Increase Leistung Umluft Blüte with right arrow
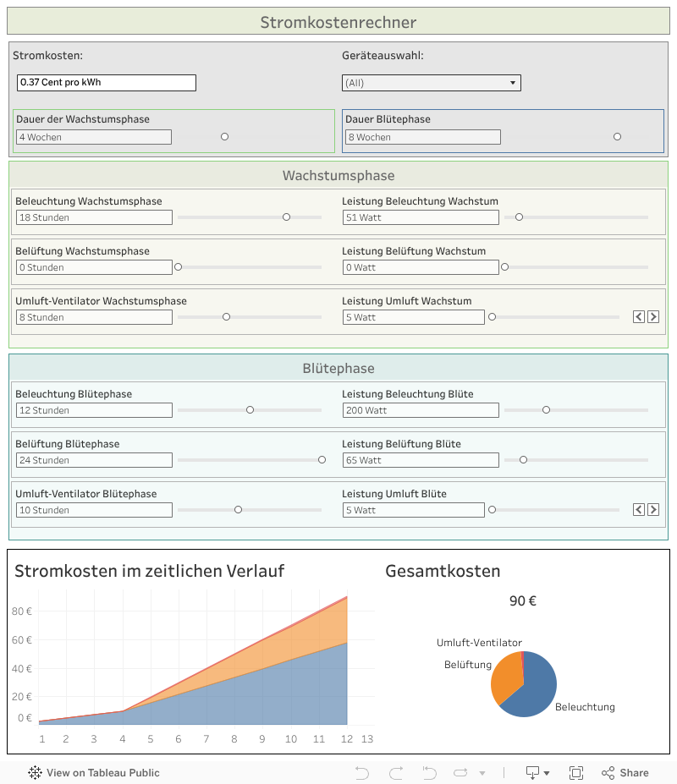The height and width of the screenshot is (784, 677). click(652, 510)
